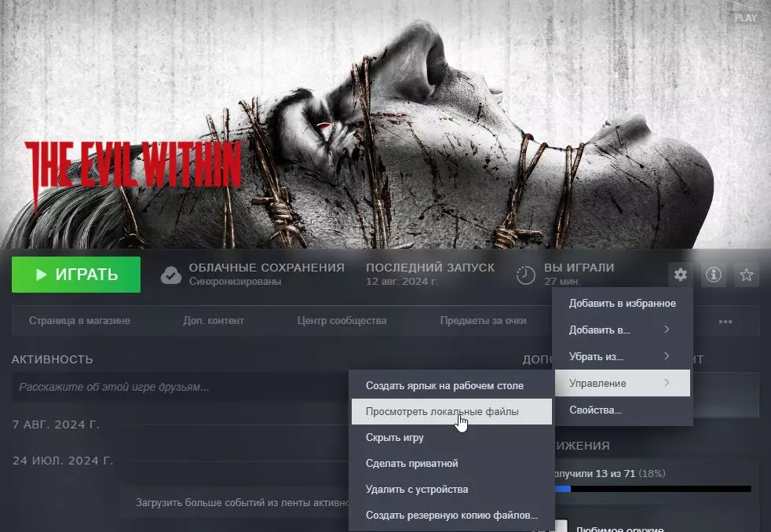Click ПОСЛЕДНИЙ ЗАПУСК date text

401,282
